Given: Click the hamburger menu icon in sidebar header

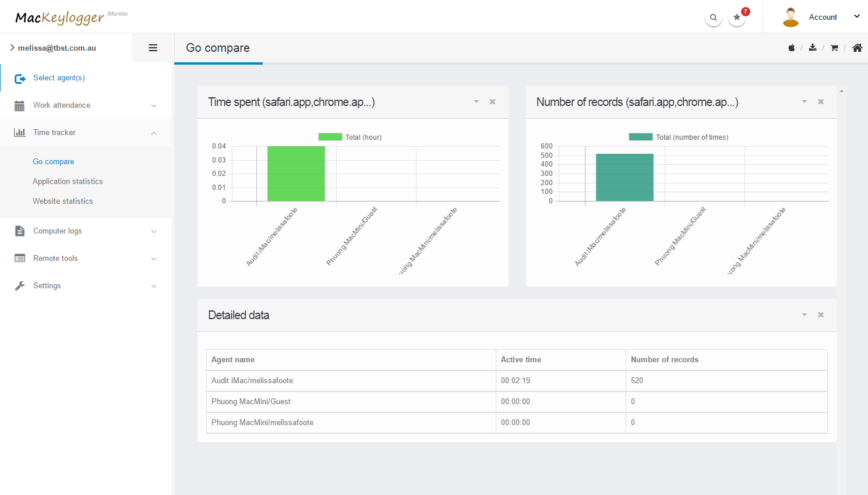Looking at the screenshot, I should [153, 48].
